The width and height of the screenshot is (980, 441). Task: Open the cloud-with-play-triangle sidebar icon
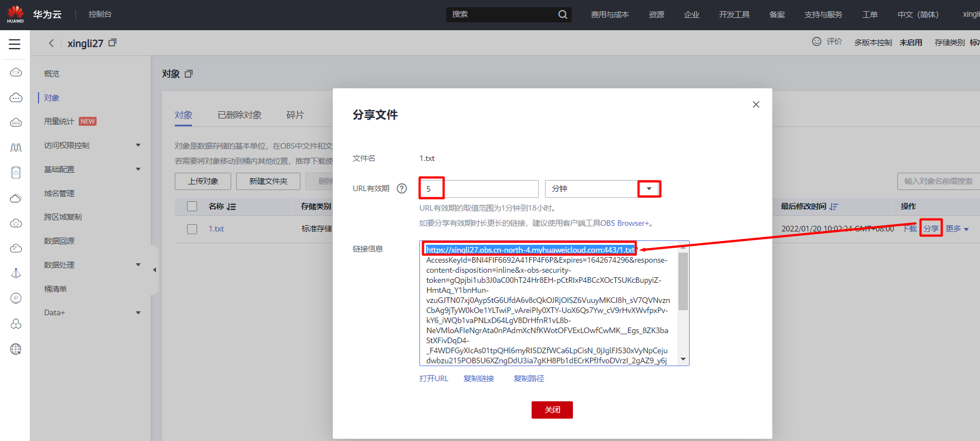click(x=16, y=248)
